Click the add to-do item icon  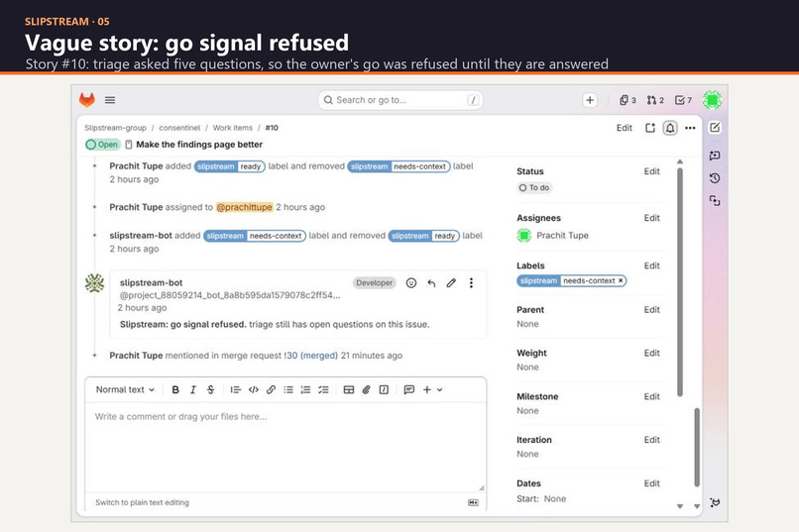(649, 128)
